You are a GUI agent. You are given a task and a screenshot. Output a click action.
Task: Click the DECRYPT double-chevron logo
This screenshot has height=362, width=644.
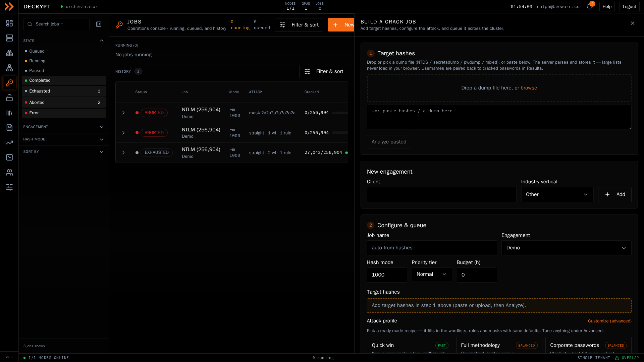click(x=9, y=6)
